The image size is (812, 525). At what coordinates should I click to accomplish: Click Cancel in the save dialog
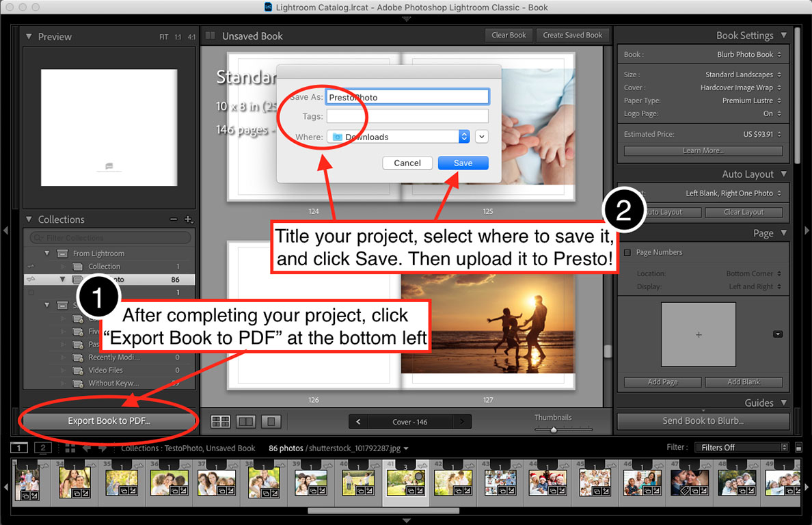(407, 163)
